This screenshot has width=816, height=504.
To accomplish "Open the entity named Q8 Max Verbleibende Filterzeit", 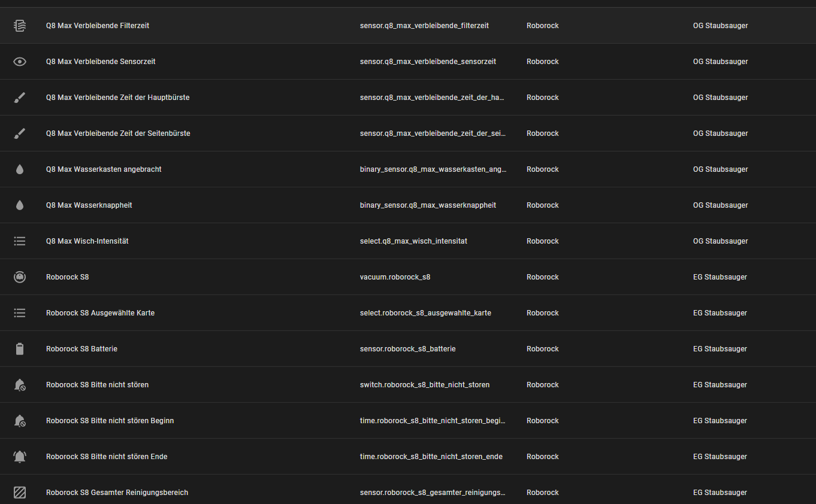I will [98, 26].
